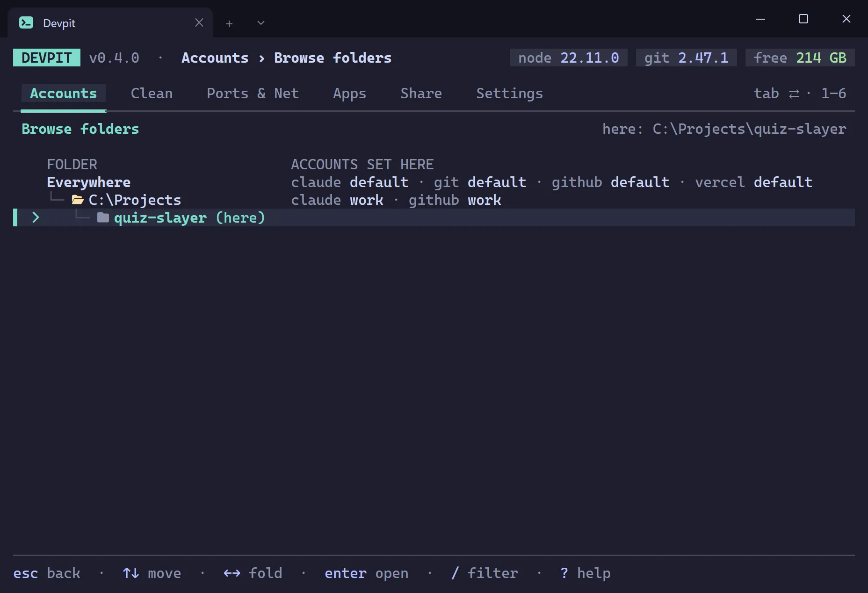Click the DEVPIT logo badge

(47, 58)
